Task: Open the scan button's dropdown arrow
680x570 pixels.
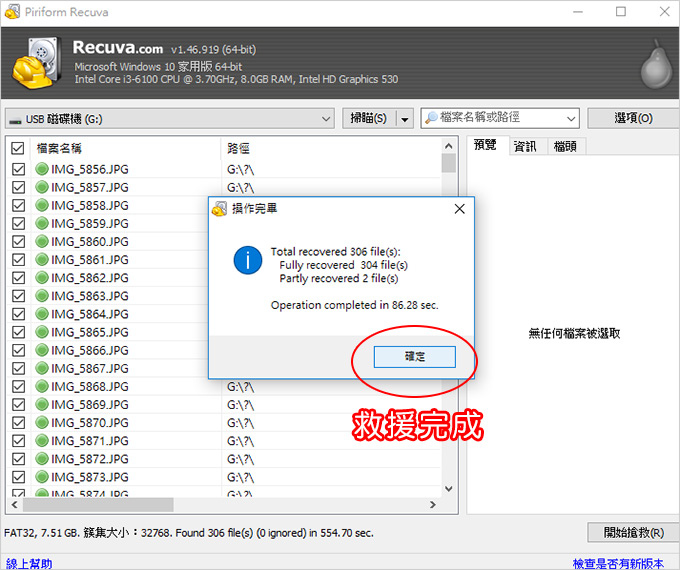Action: tap(405, 118)
